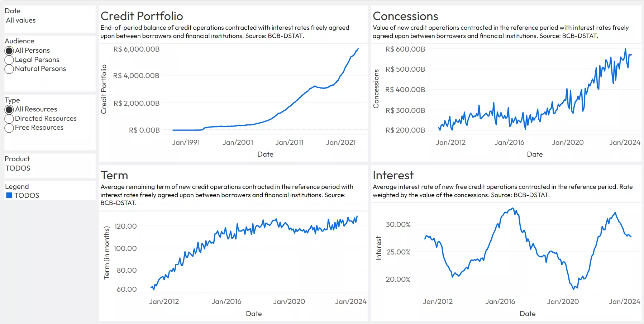The image size is (644, 324).
Task: Click the TODOS legend color swatch
Action: point(8,195)
